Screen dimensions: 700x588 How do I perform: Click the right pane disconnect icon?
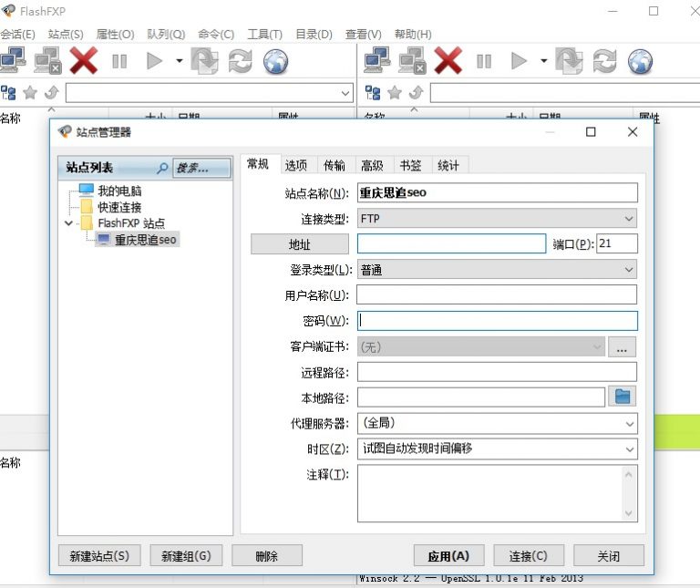pos(411,61)
